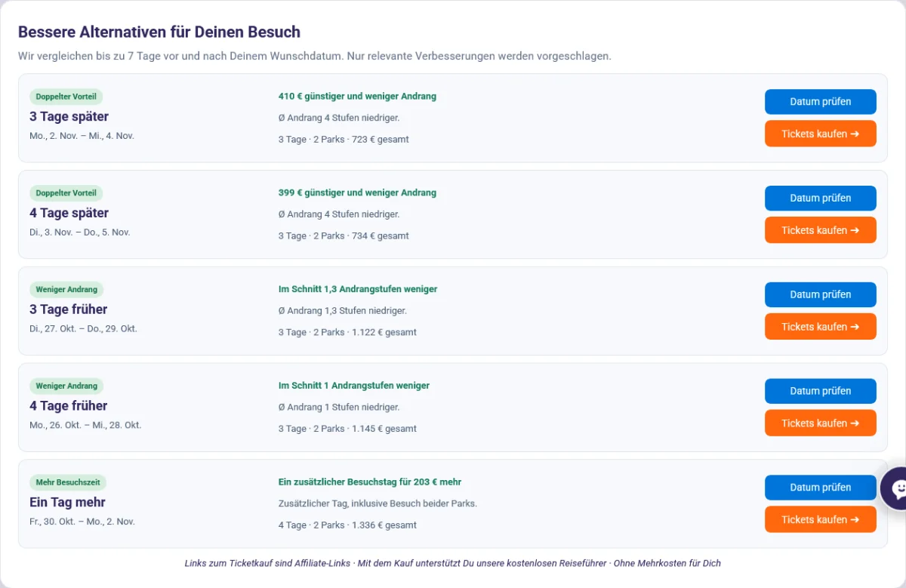Buy tickets for 3 Tage später option

[821, 134]
